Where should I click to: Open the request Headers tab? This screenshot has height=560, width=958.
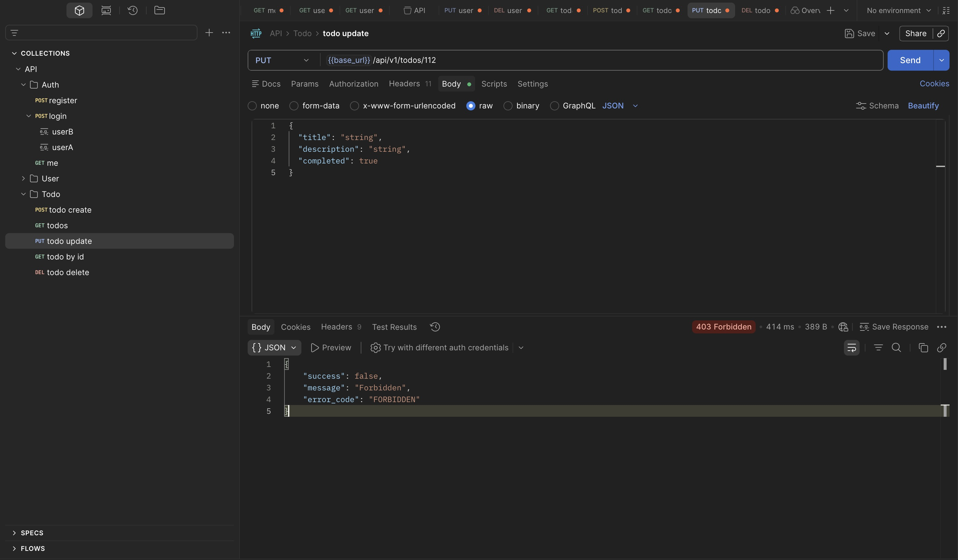[x=410, y=84]
